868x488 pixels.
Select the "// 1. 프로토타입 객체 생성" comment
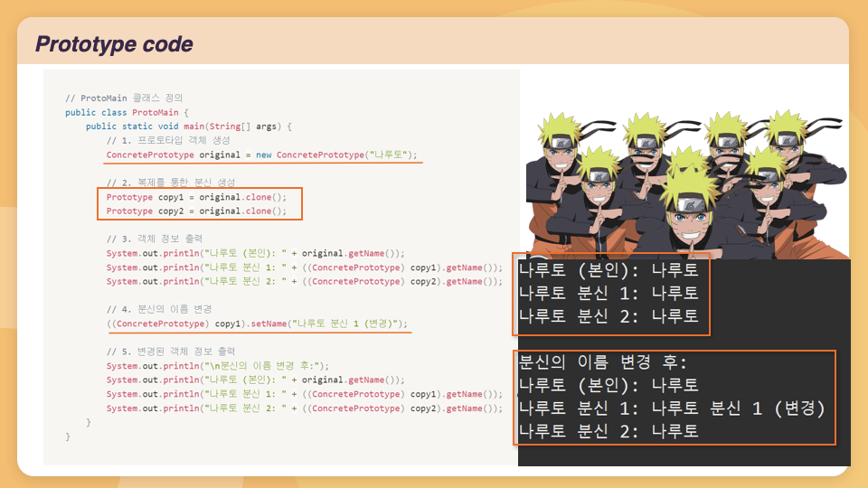[x=168, y=141]
